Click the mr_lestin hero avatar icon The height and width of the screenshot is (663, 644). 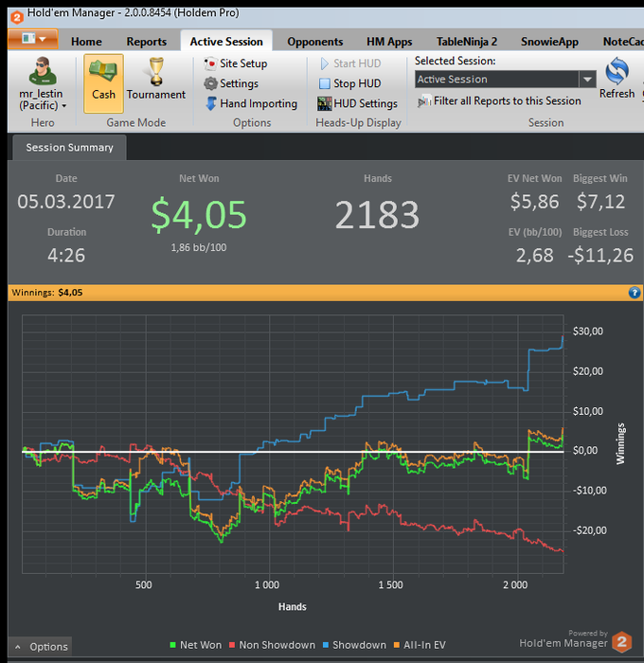coord(43,71)
